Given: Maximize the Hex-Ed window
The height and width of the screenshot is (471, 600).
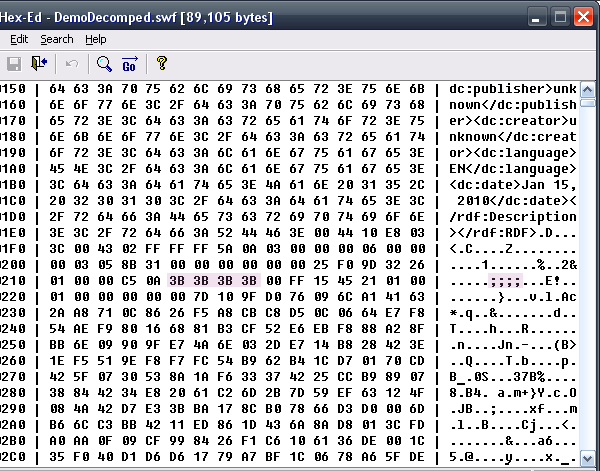Looking at the screenshot, I should [560, 17].
